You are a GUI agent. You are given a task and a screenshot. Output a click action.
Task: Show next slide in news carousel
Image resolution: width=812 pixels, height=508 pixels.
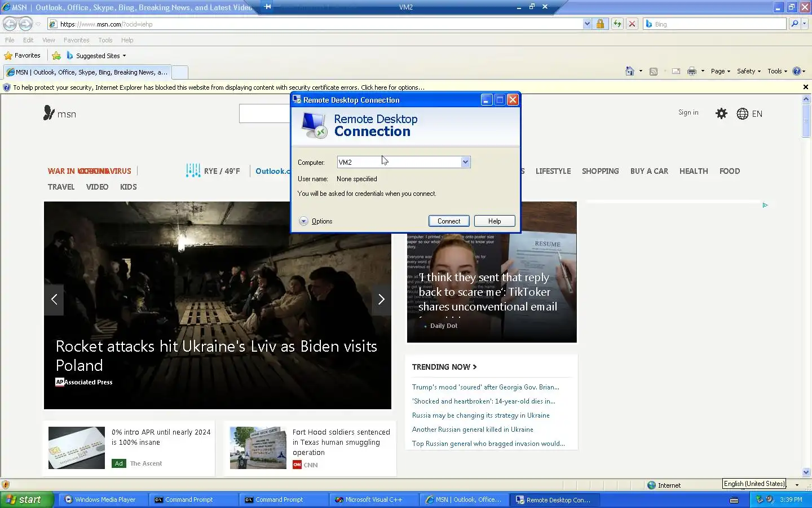(381, 299)
